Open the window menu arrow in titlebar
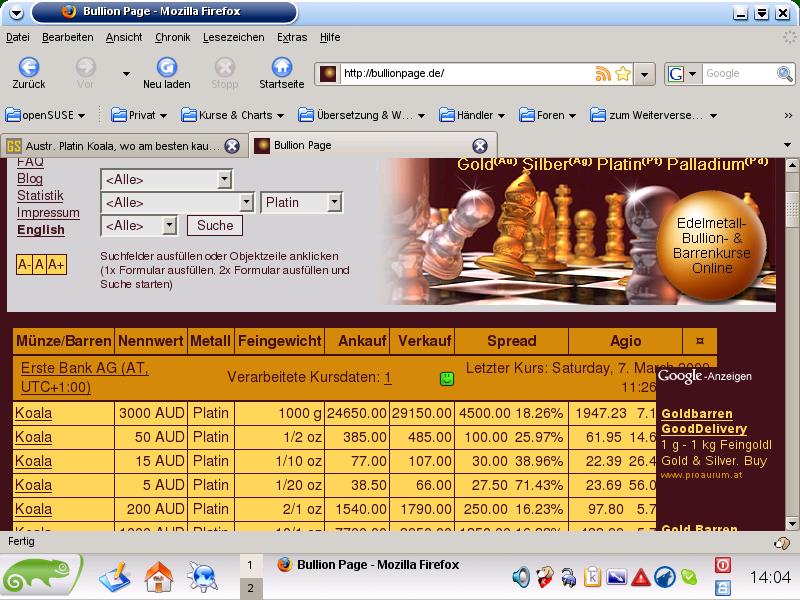The image size is (800, 600). coord(16,13)
